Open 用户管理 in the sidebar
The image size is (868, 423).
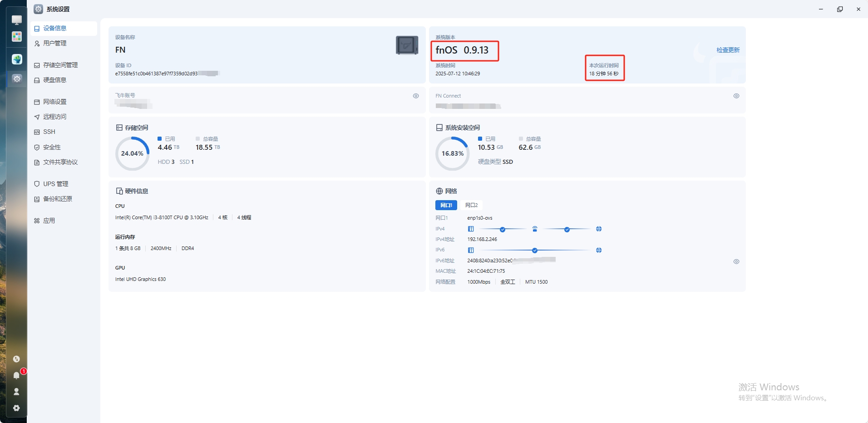pos(54,43)
